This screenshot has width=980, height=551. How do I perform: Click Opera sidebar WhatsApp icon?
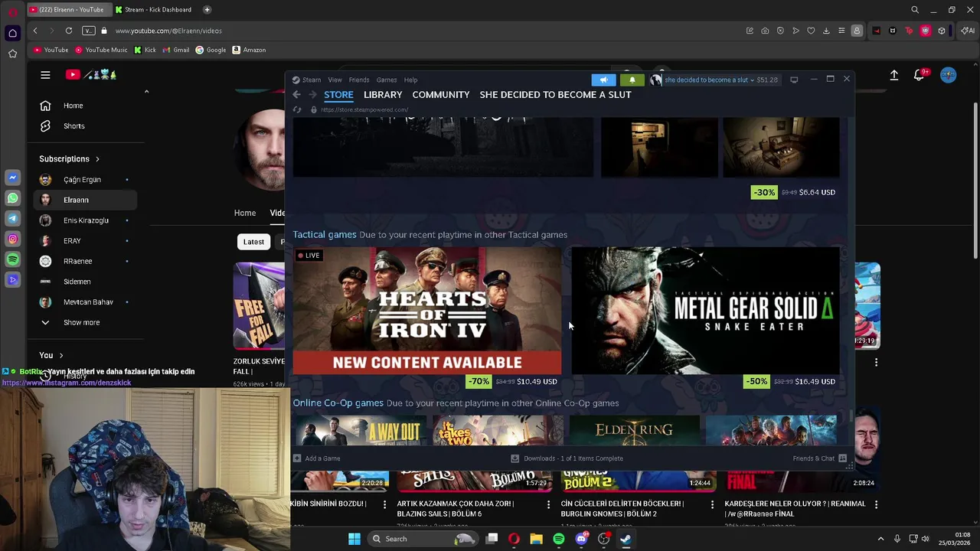(x=12, y=198)
